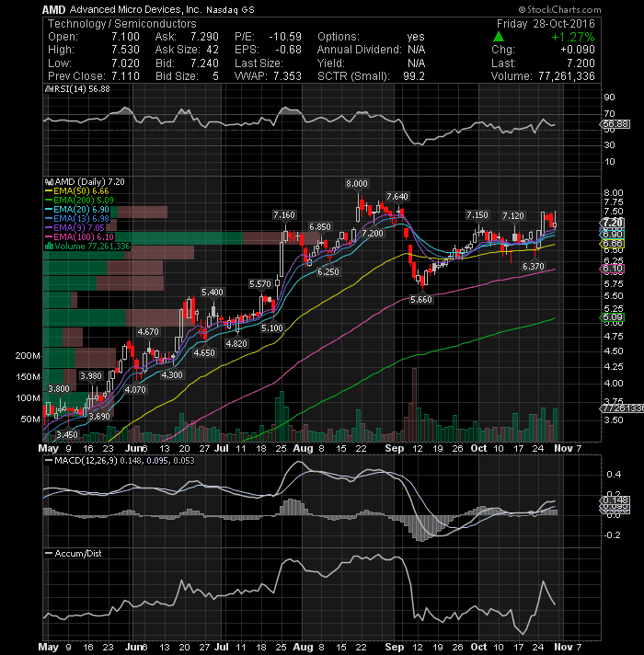Click the 6.850 price annotation
Viewport: 644px width, 655px height.
click(320, 227)
